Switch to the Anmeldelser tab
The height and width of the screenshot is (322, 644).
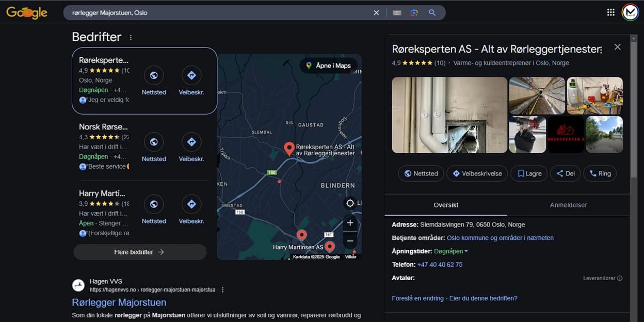click(x=569, y=205)
